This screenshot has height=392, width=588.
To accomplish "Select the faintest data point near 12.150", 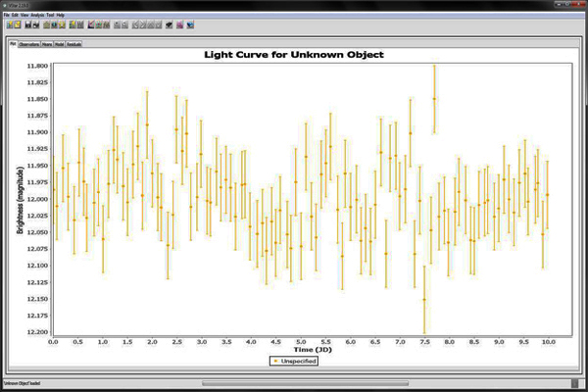I will pos(424,299).
